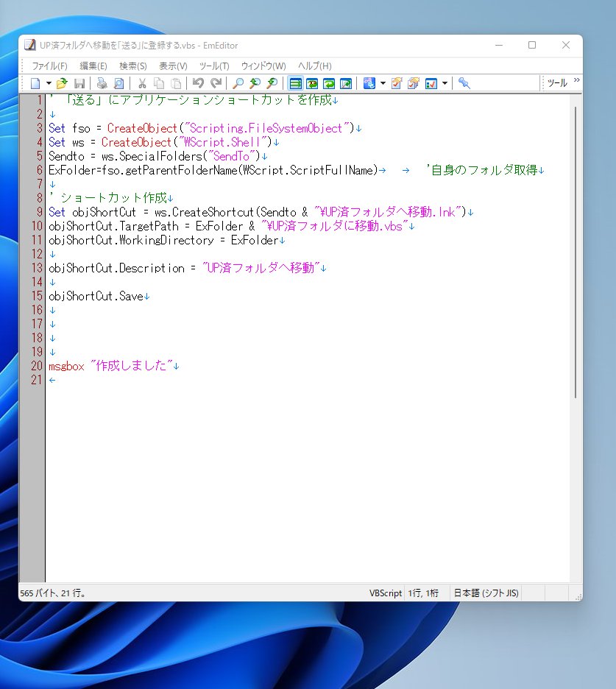Click the Find magnifier icon
This screenshot has height=689, width=616.
[238, 83]
